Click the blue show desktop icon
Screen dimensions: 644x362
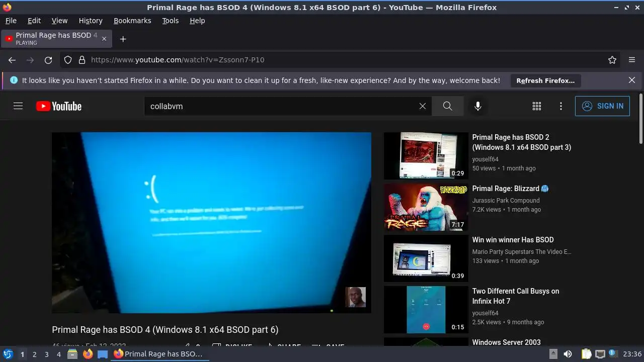[103, 354]
